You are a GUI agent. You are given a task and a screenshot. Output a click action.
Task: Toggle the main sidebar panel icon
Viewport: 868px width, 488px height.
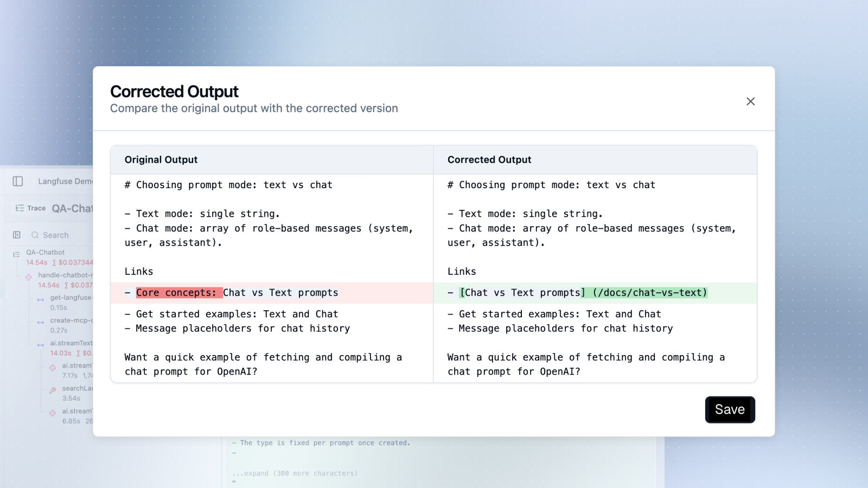pyautogui.click(x=18, y=181)
